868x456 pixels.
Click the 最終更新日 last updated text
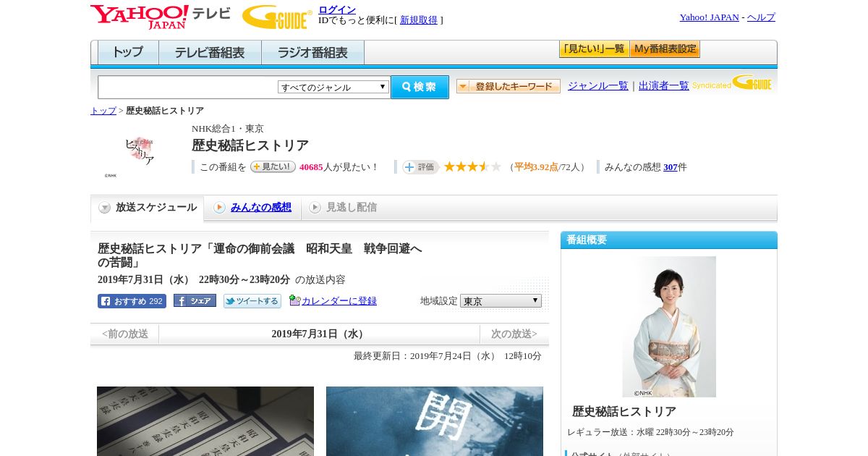448,356
